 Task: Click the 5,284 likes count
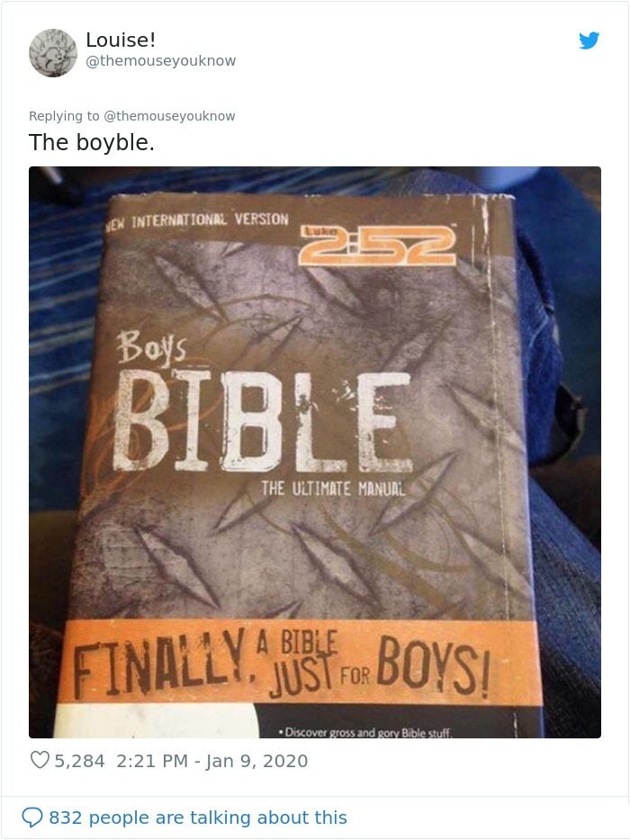(x=79, y=761)
